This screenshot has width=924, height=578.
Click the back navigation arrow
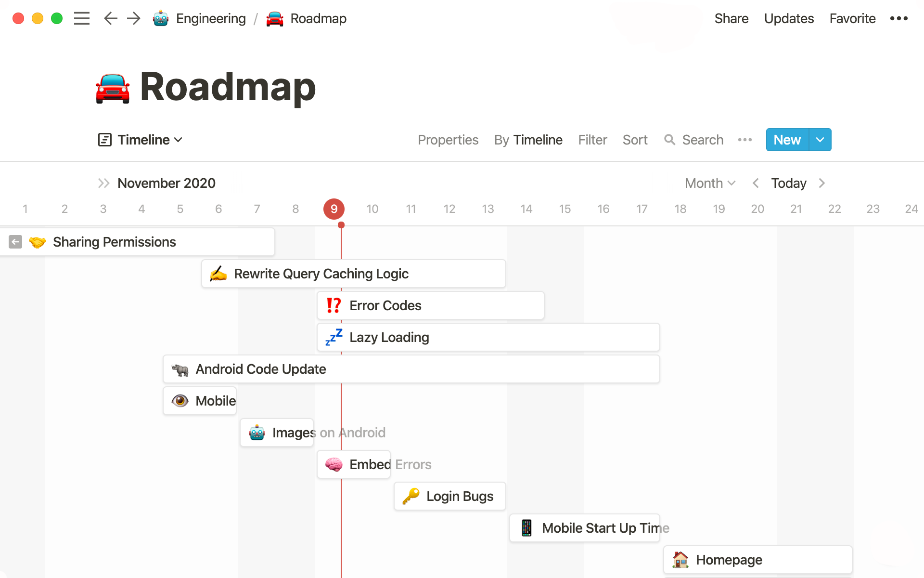click(x=110, y=18)
